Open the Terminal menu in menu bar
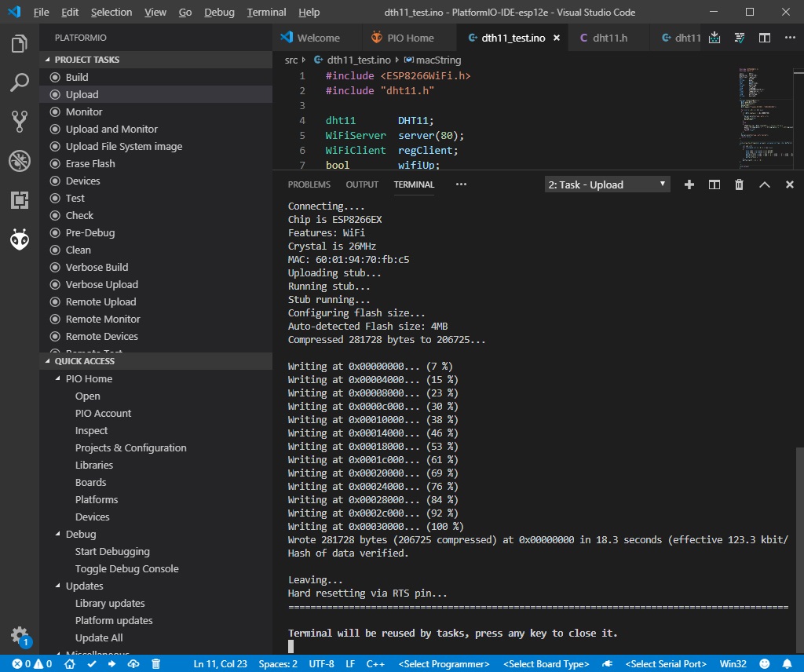 [x=266, y=13]
